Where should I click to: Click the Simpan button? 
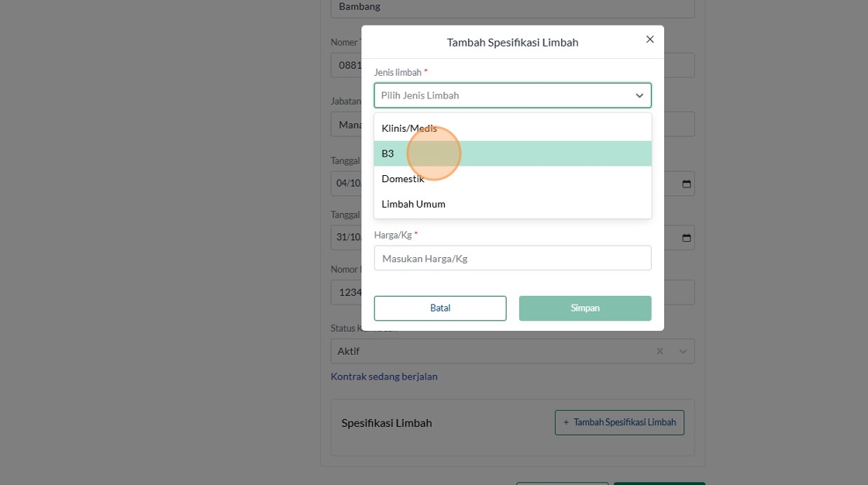click(x=585, y=308)
